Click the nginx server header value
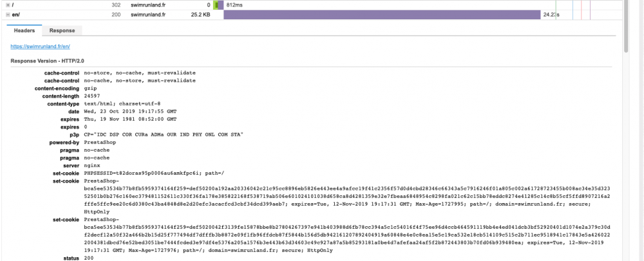Viewport: 644px width, 261px height. click(91, 165)
